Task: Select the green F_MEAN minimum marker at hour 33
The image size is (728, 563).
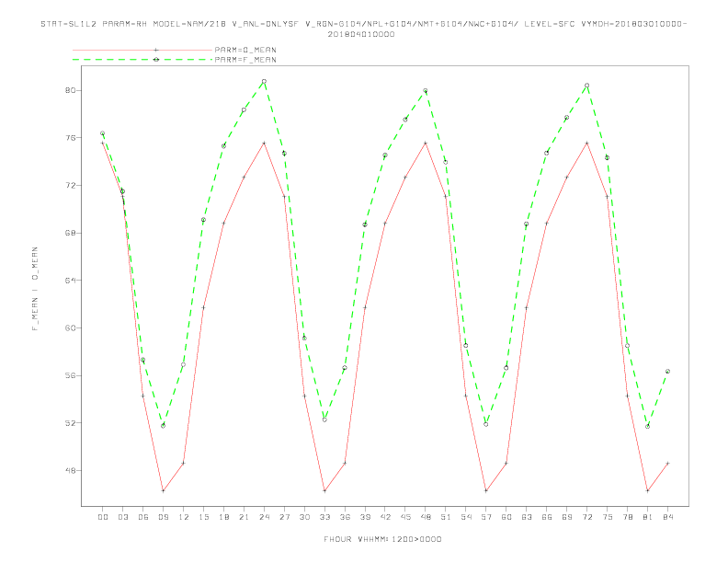Action: click(324, 419)
